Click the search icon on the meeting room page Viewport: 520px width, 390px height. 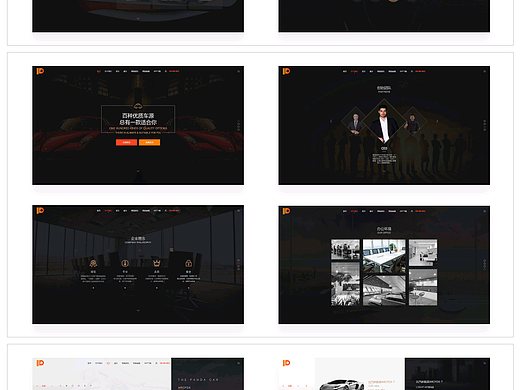tap(238, 211)
